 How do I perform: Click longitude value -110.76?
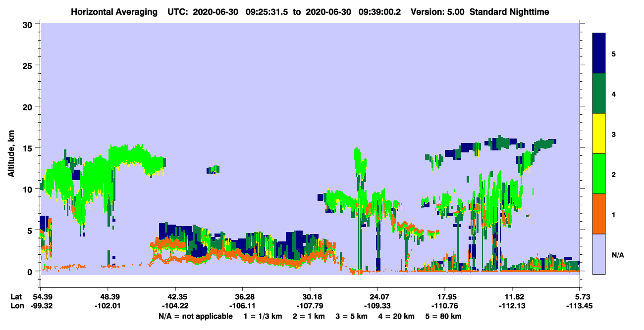coord(444,306)
